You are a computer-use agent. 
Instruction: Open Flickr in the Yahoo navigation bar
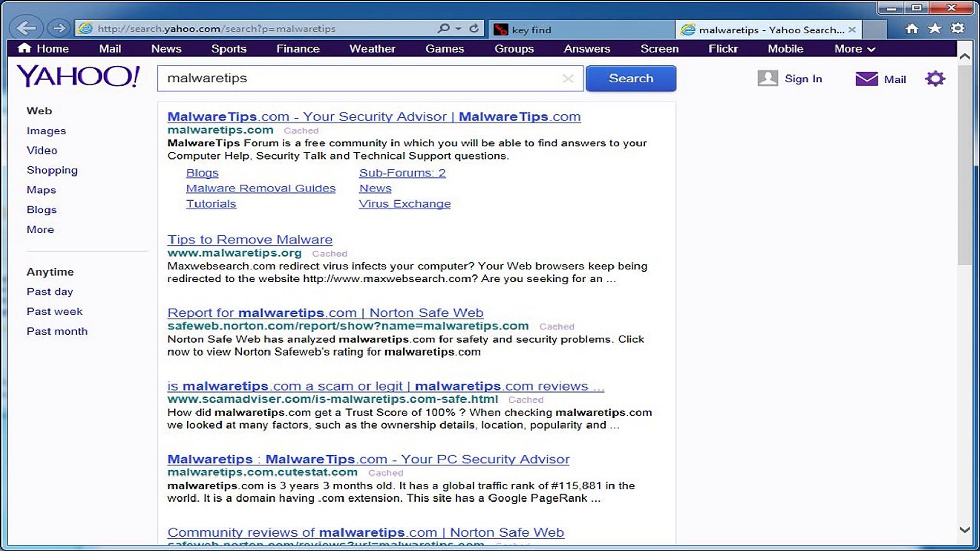pyautogui.click(x=723, y=48)
